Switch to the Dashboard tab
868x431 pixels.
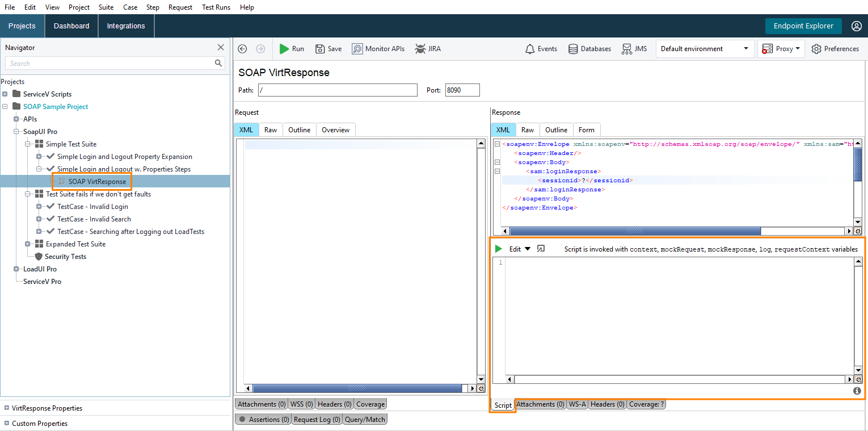point(71,26)
